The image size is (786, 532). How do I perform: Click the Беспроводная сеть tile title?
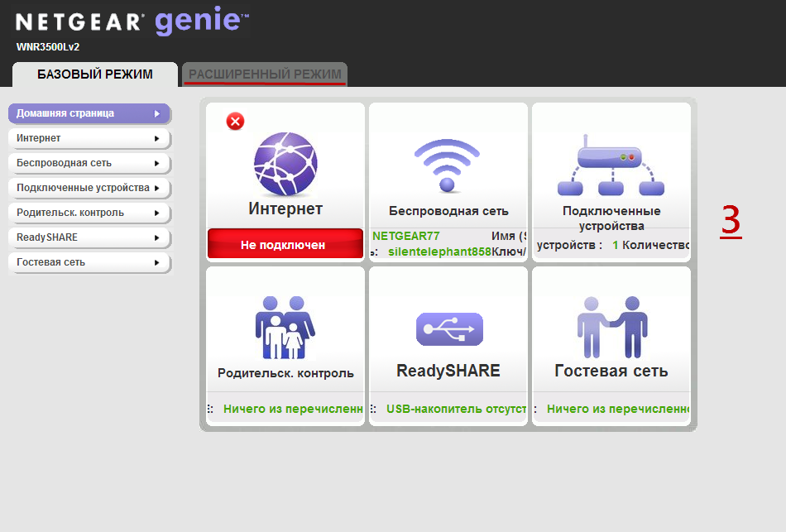[x=448, y=211]
